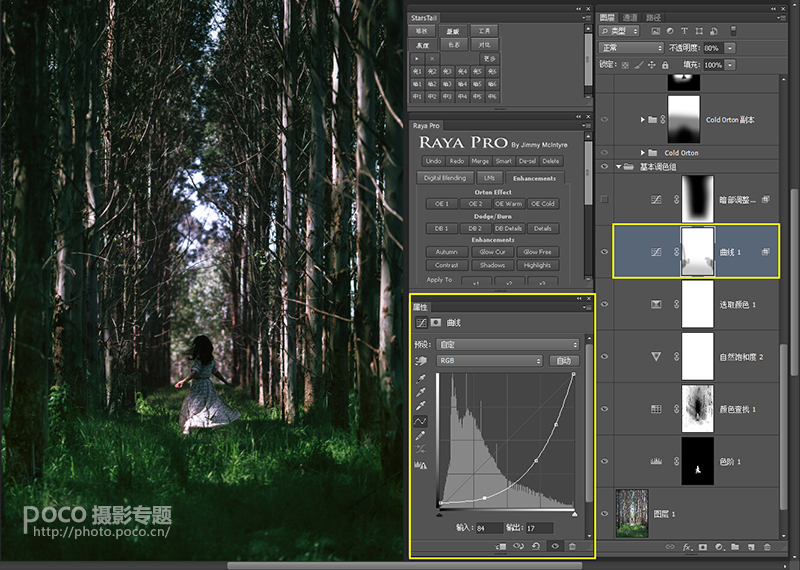Open the 预设 preset dropdown
The height and width of the screenshot is (570, 800).
508,344
